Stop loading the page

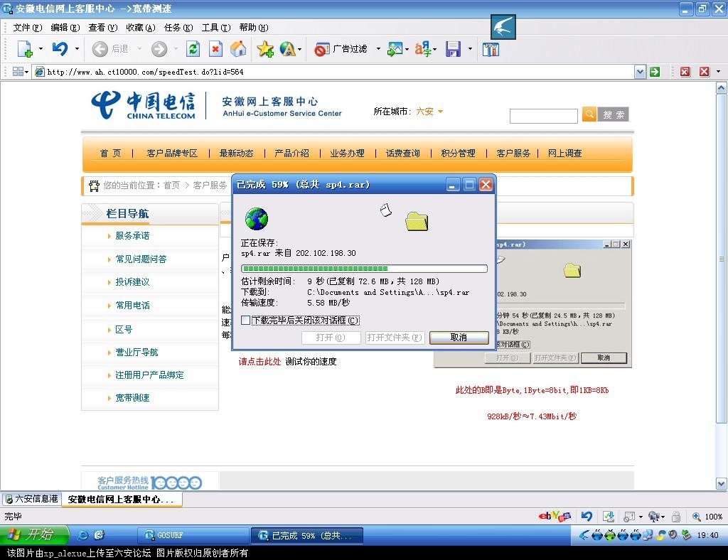pyautogui.click(x=216, y=49)
